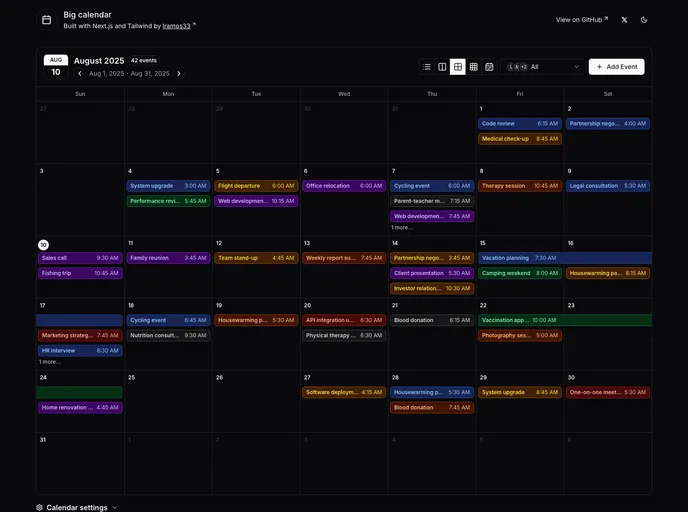
Task: Switch to year grid view icon
Action: (x=473, y=67)
